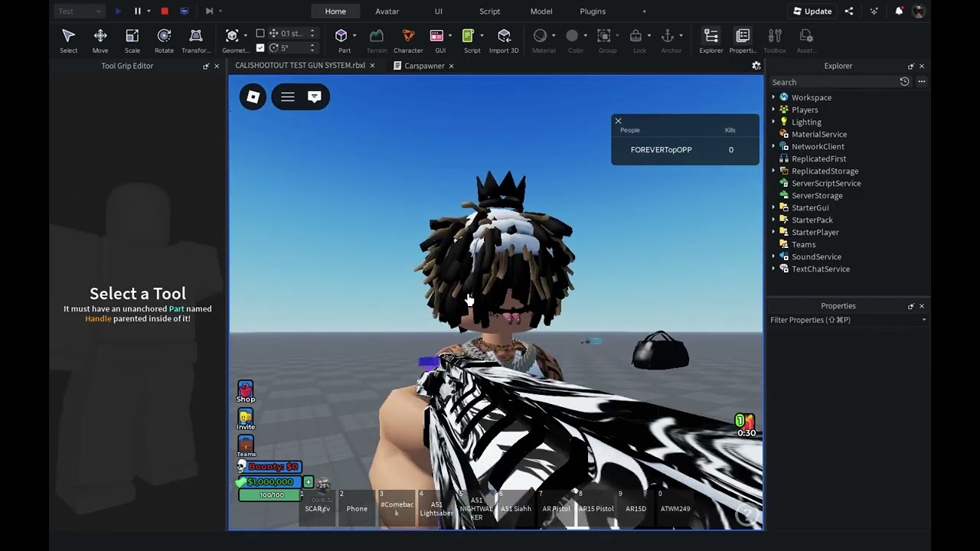Insert a new Part
980x551 pixels.
341,41
